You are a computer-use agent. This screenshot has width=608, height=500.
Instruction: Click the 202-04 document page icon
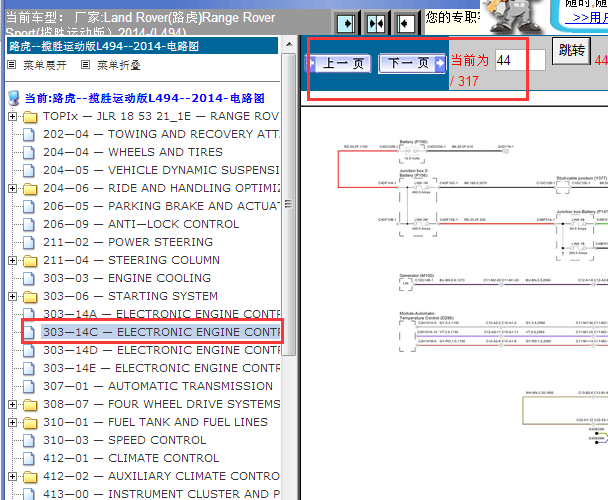[x=29, y=135]
